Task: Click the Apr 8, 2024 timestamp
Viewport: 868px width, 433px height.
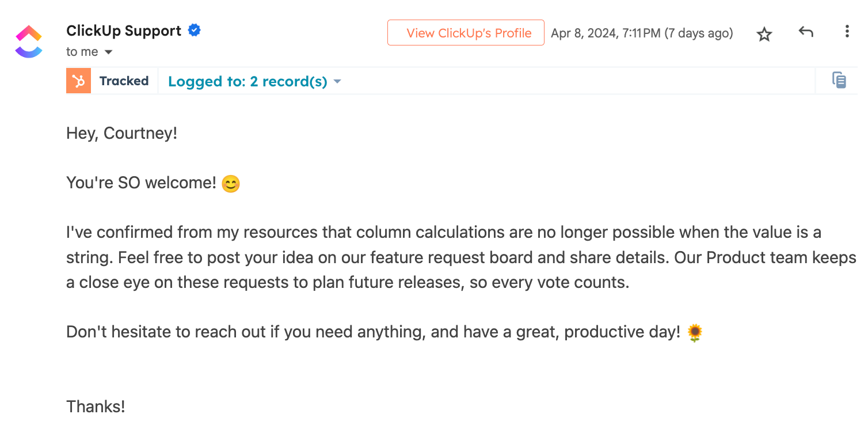Action: [x=642, y=33]
